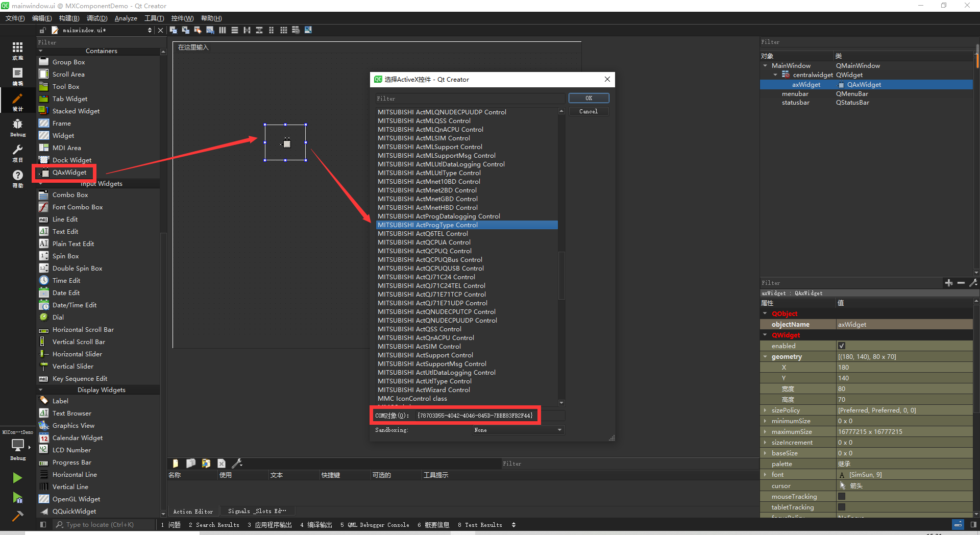Collapse the QObject property section

(765, 313)
